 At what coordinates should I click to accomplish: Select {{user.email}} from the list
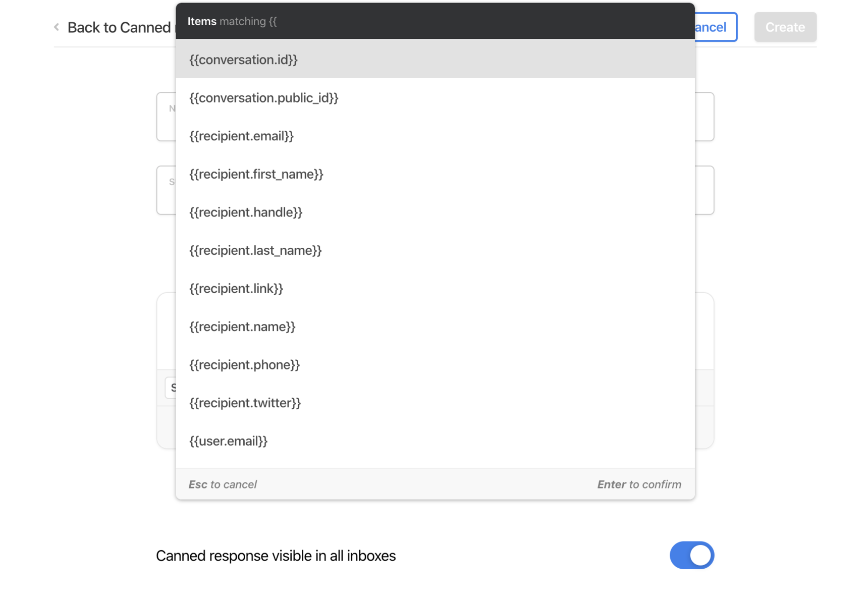pos(228,441)
